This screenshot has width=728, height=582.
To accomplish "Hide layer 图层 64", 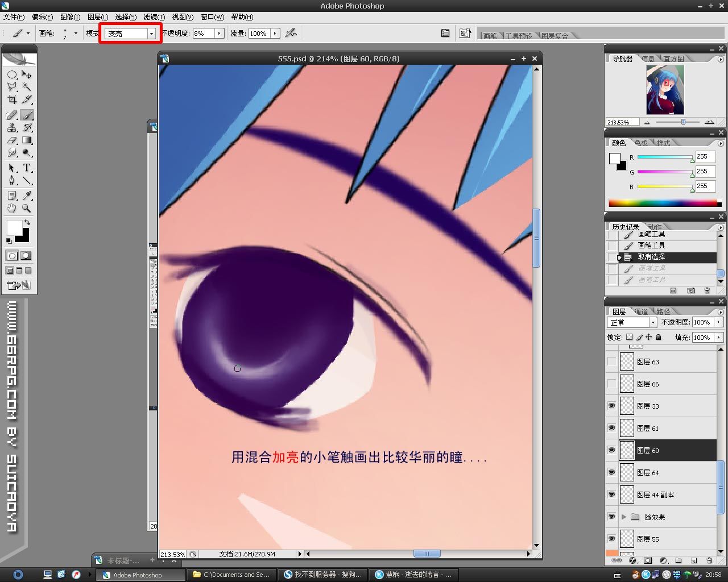I will click(x=611, y=472).
